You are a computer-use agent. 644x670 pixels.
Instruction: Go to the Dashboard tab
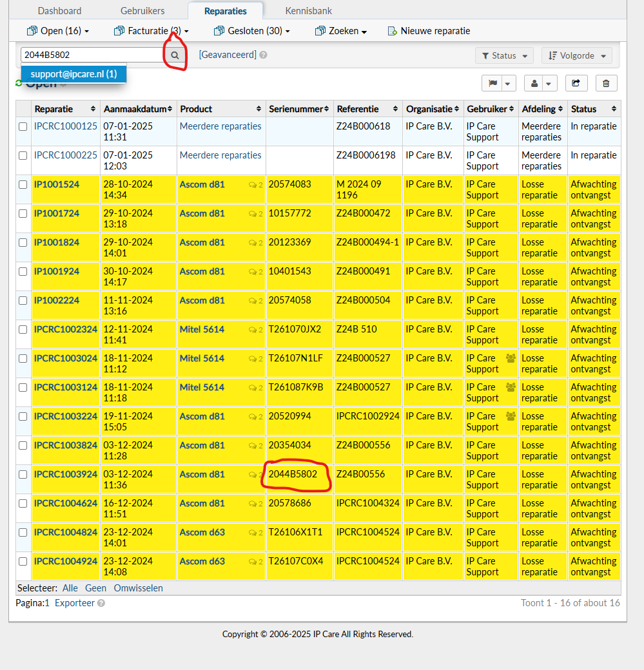(x=59, y=11)
